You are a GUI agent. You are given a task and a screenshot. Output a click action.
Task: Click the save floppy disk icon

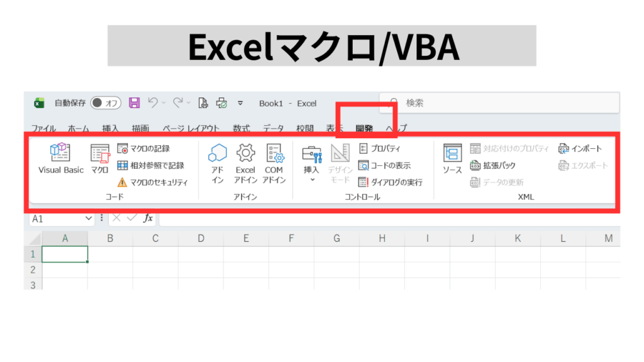pos(134,103)
